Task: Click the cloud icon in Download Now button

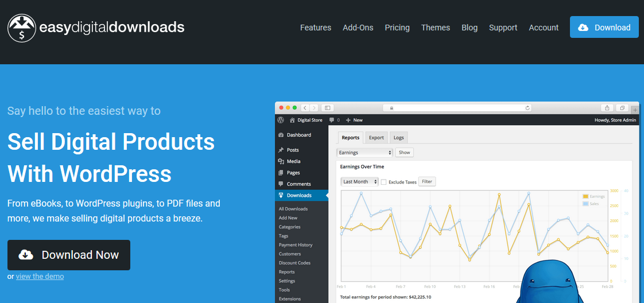Action: [26, 255]
